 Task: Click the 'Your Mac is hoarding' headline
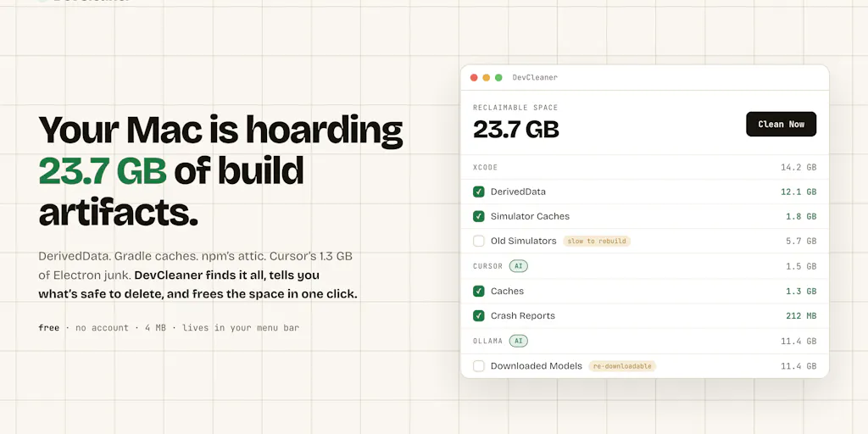[x=220, y=130]
